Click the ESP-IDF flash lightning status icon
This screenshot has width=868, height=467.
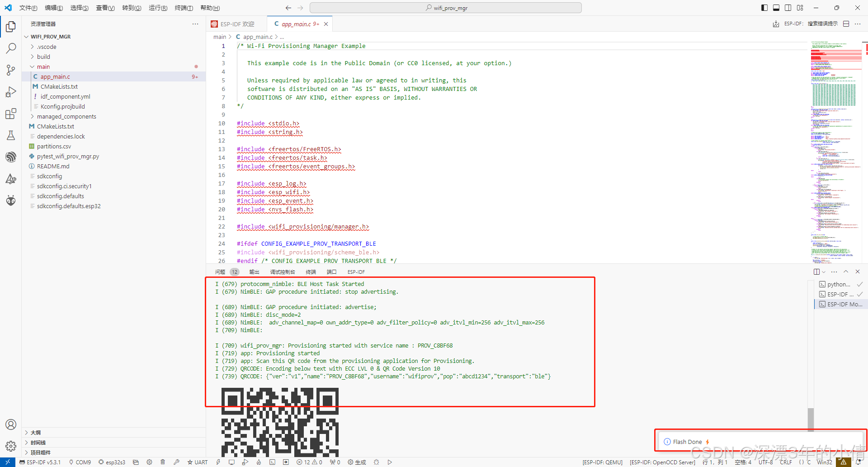[x=218, y=462]
